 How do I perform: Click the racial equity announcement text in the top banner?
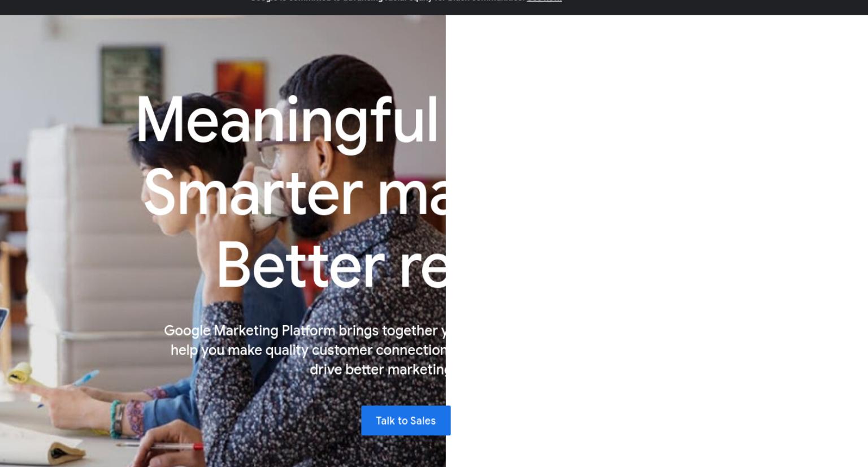(x=388, y=1)
